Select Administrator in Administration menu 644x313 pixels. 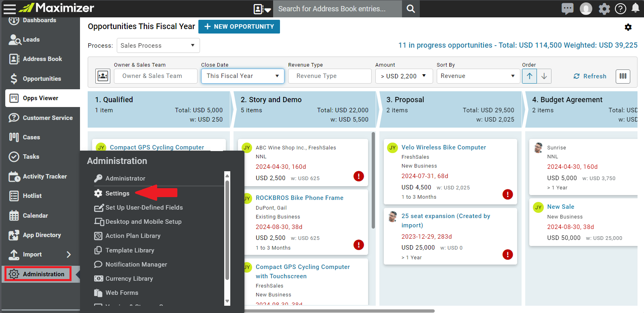[x=125, y=179]
